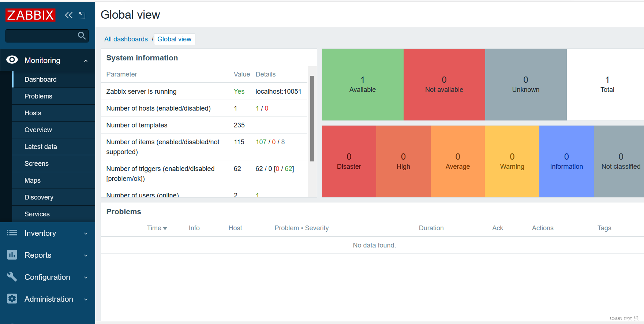Viewport: 644px width, 324px height.
Task: Click the Inventory list icon
Action: click(x=12, y=233)
